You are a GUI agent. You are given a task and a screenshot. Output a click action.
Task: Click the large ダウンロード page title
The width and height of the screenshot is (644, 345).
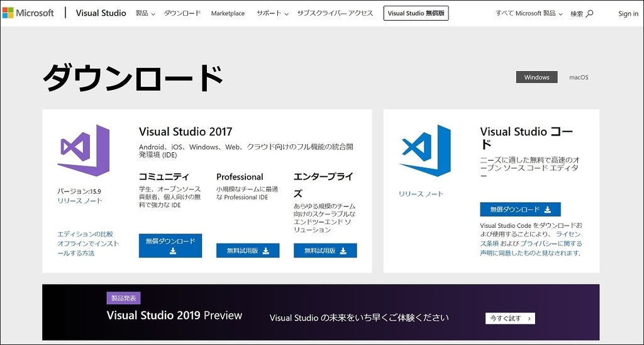133,79
